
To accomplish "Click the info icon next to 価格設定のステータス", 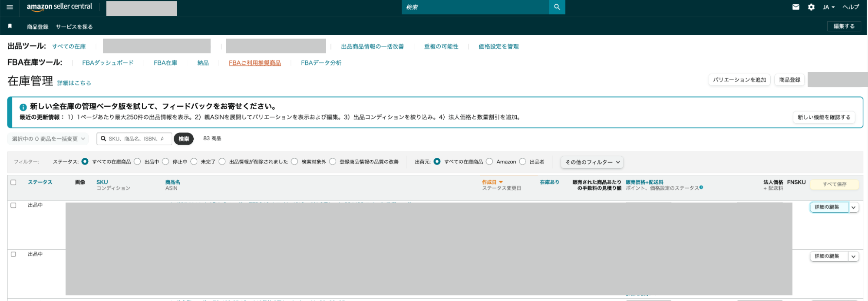I will [701, 187].
